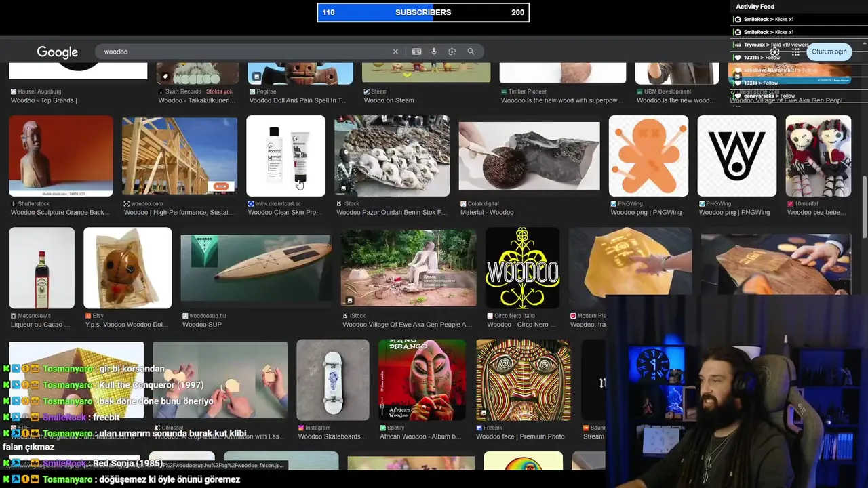Open the Google apps grid

(x=795, y=52)
